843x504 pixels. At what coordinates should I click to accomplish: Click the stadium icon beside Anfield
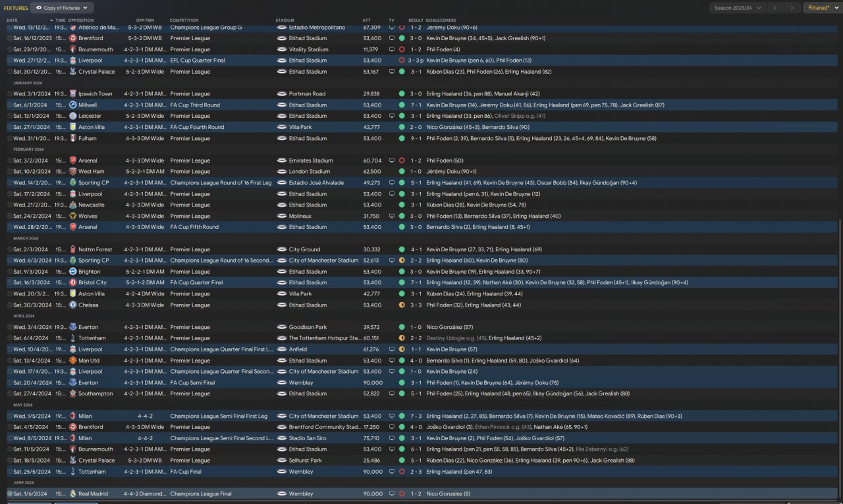coord(282,349)
